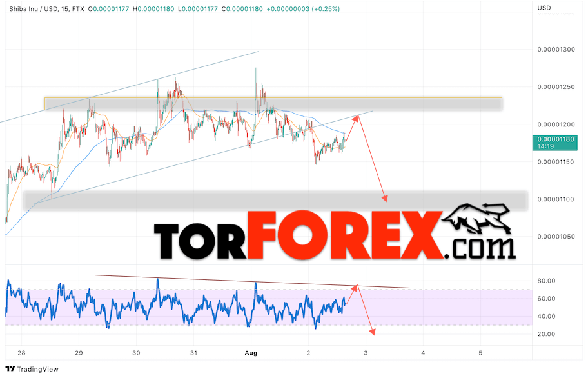Click the change percentage (+0.25%) in header
The height and width of the screenshot is (378, 588).
pyautogui.click(x=326, y=8)
